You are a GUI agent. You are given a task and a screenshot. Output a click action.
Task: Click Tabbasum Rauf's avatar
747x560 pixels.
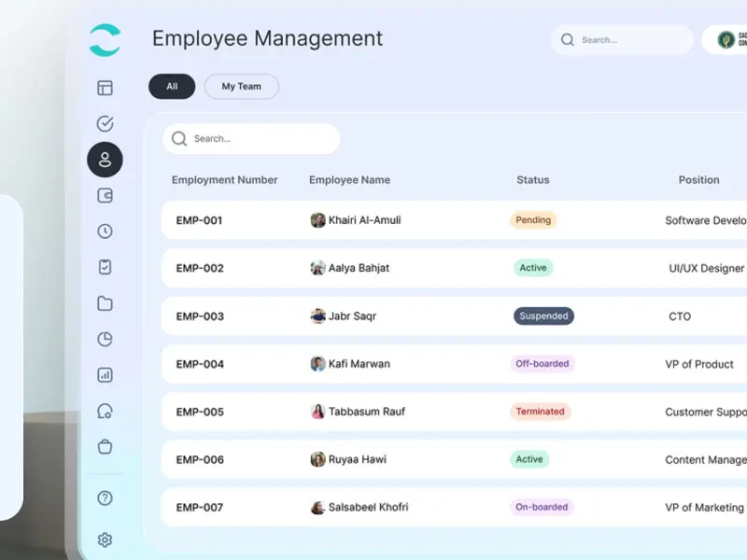[x=317, y=412]
